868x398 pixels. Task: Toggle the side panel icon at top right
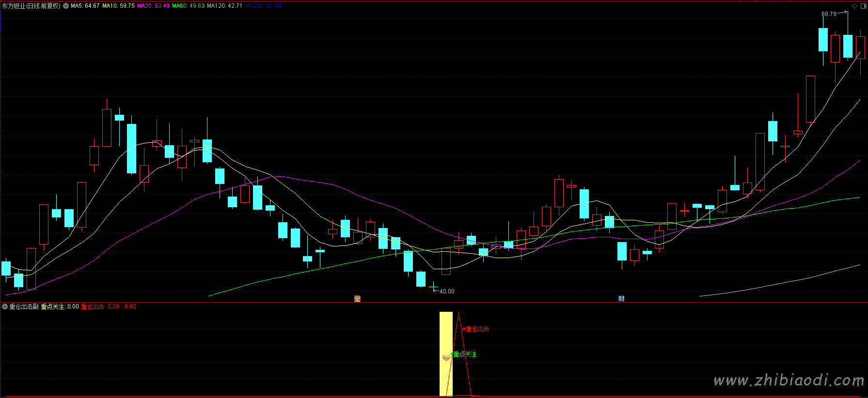(863, 6)
